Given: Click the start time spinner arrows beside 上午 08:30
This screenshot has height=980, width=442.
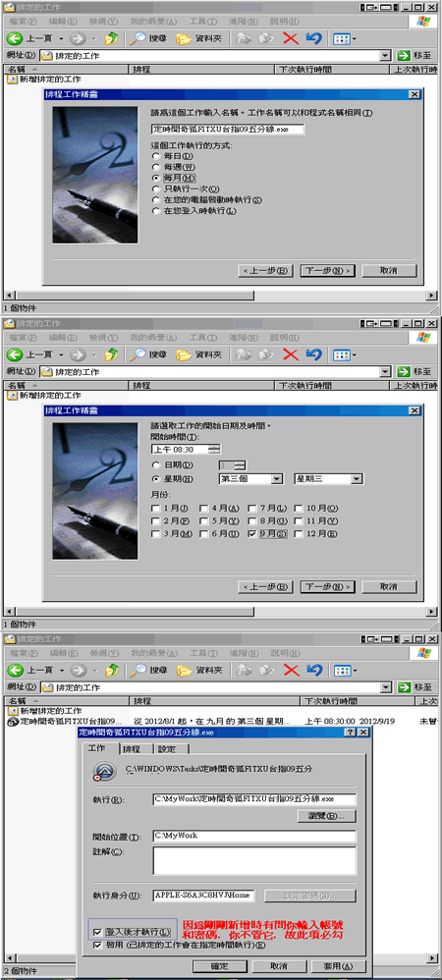Looking at the screenshot, I should pos(214,449).
